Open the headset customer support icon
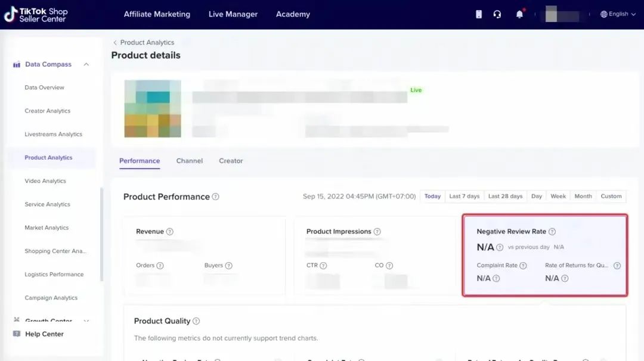Image resolution: width=644 pixels, height=361 pixels. tap(497, 14)
